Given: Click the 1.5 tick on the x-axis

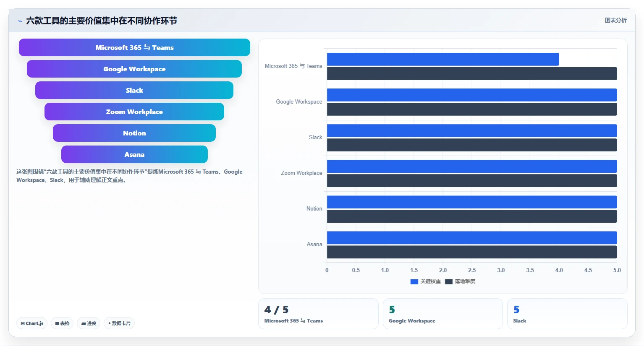Looking at the screenshot, I should (414, 270).
